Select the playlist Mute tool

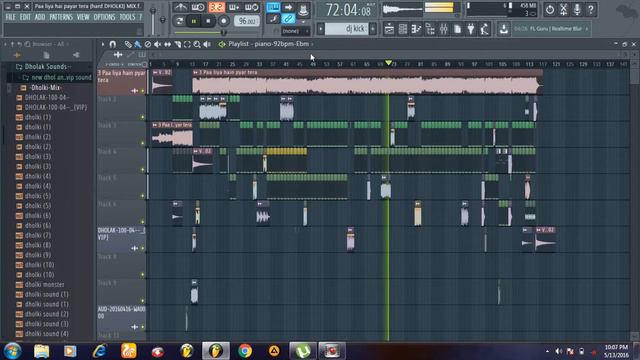coord(158,44)
